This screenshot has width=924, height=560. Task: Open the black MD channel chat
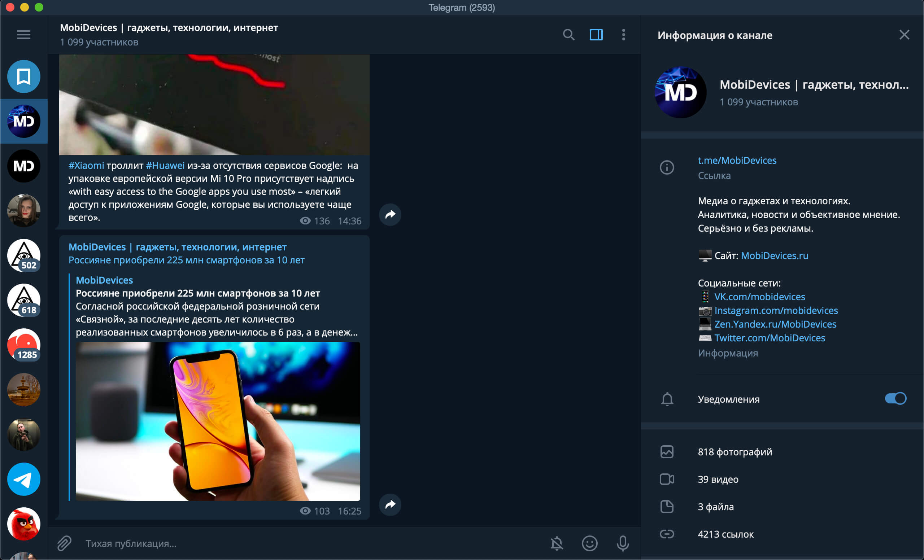(23, 166)
